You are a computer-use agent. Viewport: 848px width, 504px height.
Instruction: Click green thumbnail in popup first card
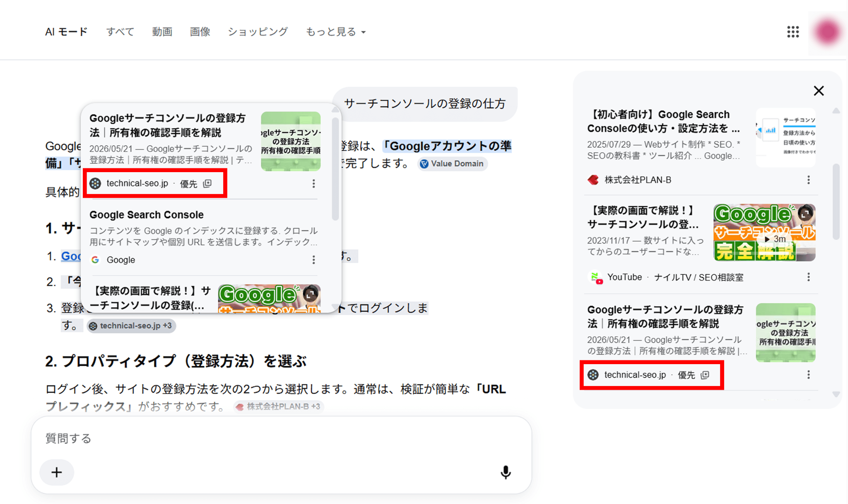pyautogui.click(x=291, y=141)
